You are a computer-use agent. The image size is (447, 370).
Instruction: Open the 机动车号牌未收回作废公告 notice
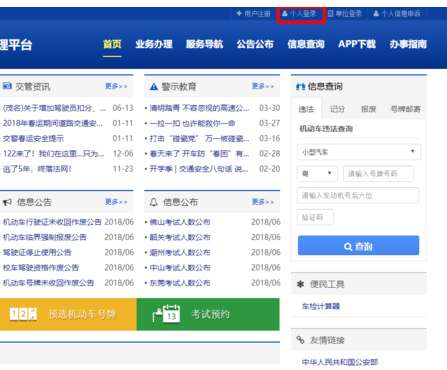click(48, 283)
